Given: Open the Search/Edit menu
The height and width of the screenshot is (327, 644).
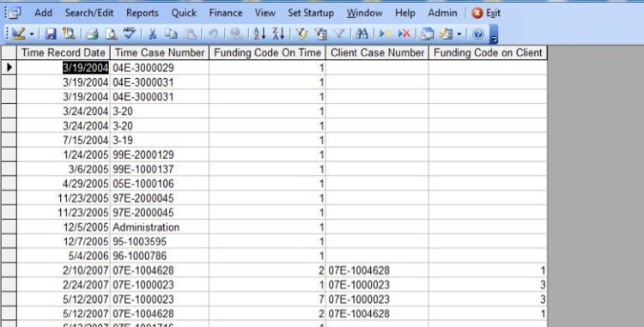Looking at the screenshot, I should pyautogui.click(x=89, y=13).
